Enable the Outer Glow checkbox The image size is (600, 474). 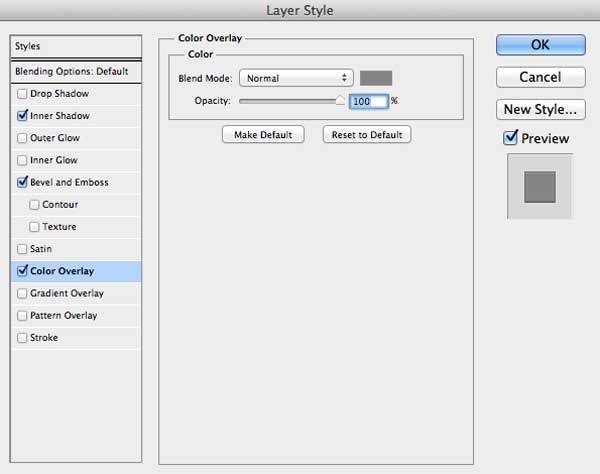22,138
